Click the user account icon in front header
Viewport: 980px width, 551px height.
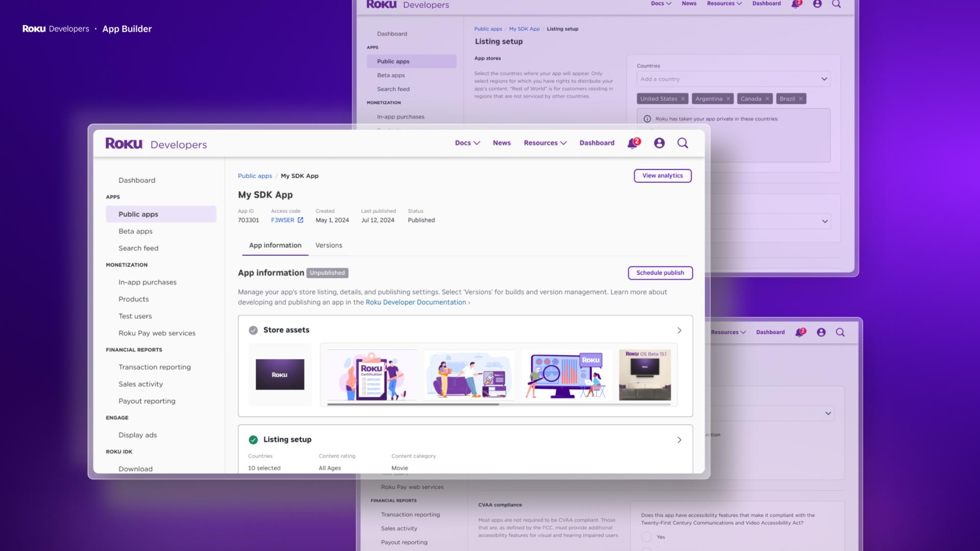[x=659, y=143]
